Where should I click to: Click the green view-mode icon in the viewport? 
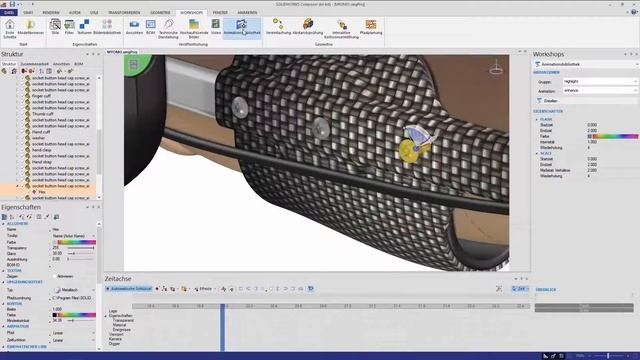click(x=133, y=64)
